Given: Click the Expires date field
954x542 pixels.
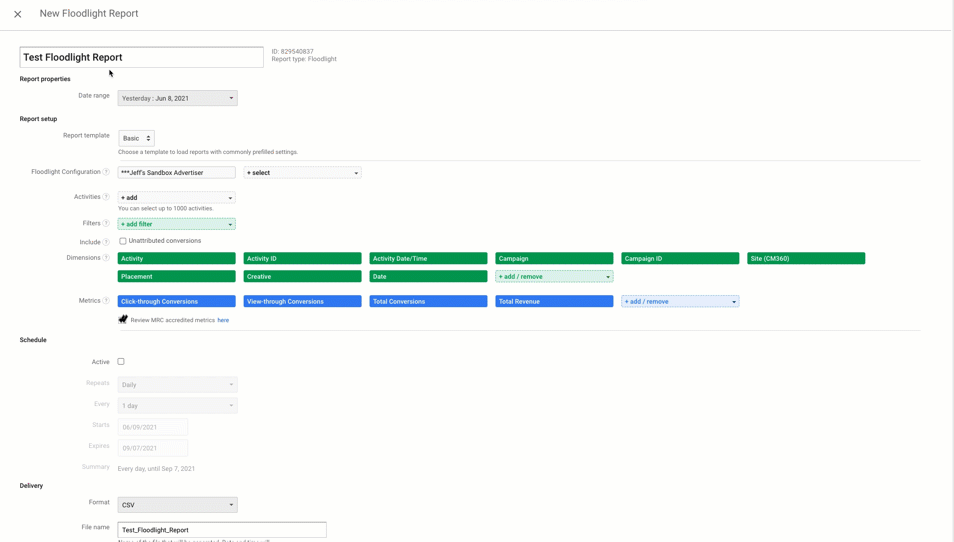Looking at the screenshot, I should point(153,448).
